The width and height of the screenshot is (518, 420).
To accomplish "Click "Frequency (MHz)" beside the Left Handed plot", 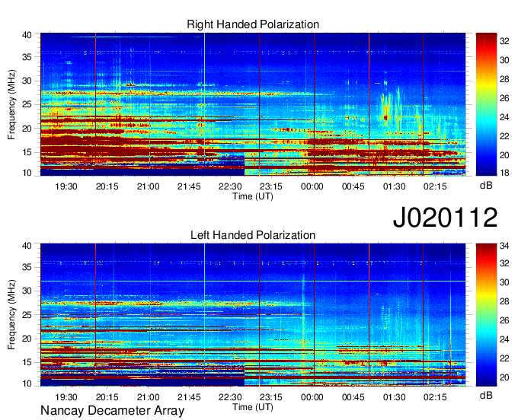I will (x=11, y=315).
